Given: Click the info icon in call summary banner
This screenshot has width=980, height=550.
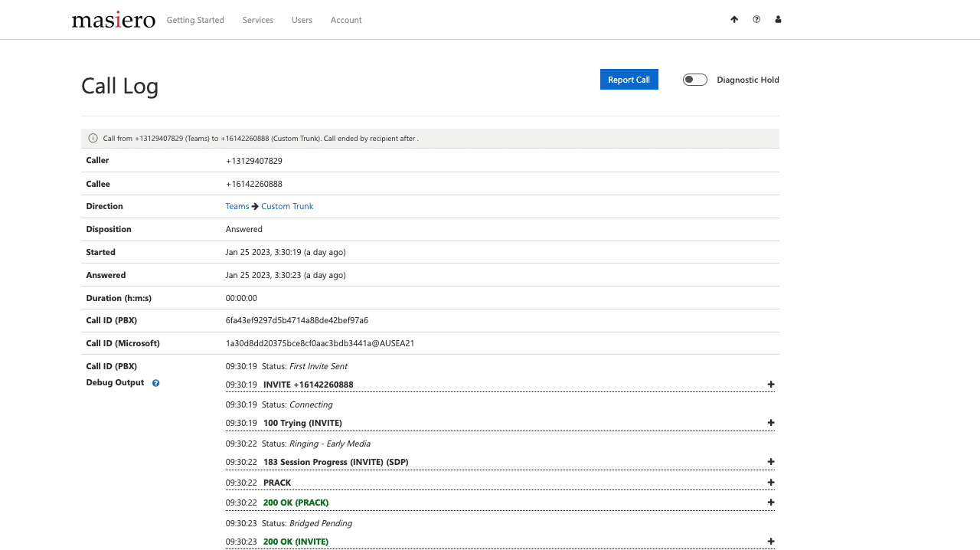Looking at the screenshot, I should coord(93,138).
